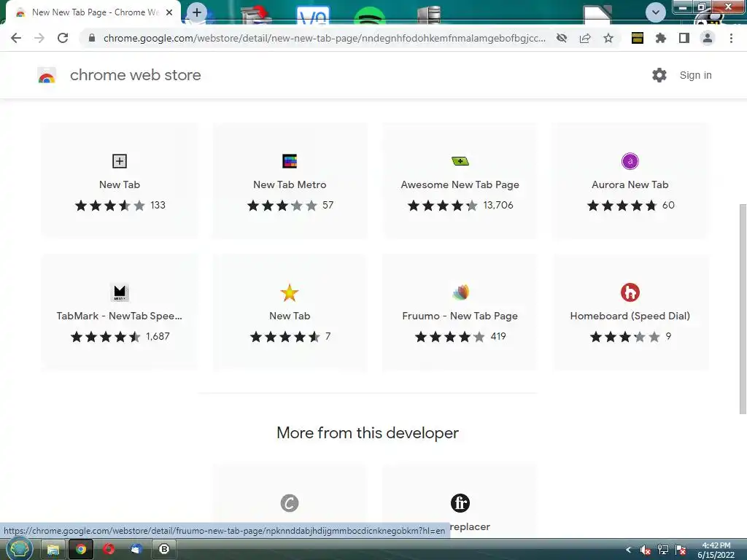Open Fruumo - New Tab Page title
This screenshot has height=560, width=747.
click(460, 316)
